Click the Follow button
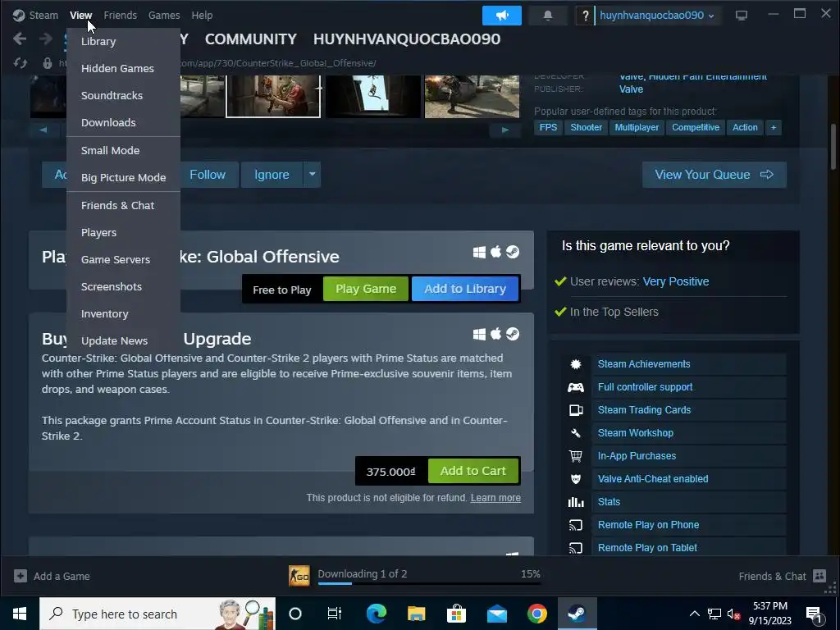This screenshot has width=840, height=630. click(x=208, y=175)
